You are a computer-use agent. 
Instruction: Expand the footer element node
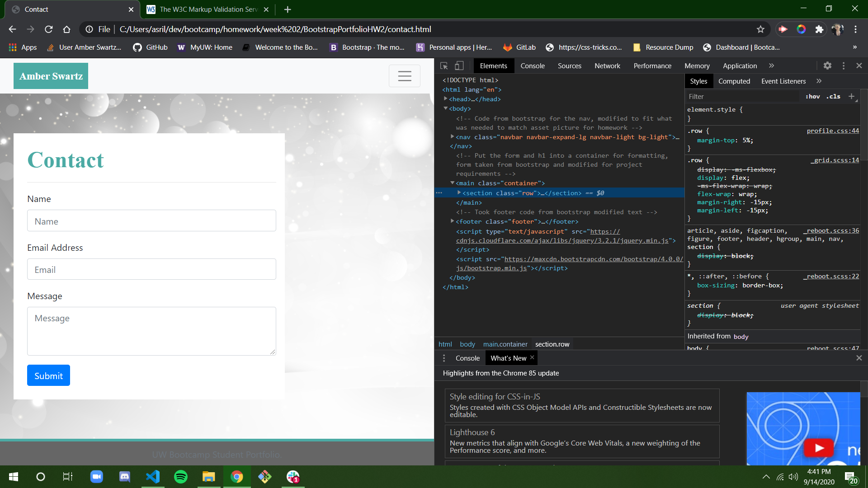pyautogui.click(x=453, y=221)
